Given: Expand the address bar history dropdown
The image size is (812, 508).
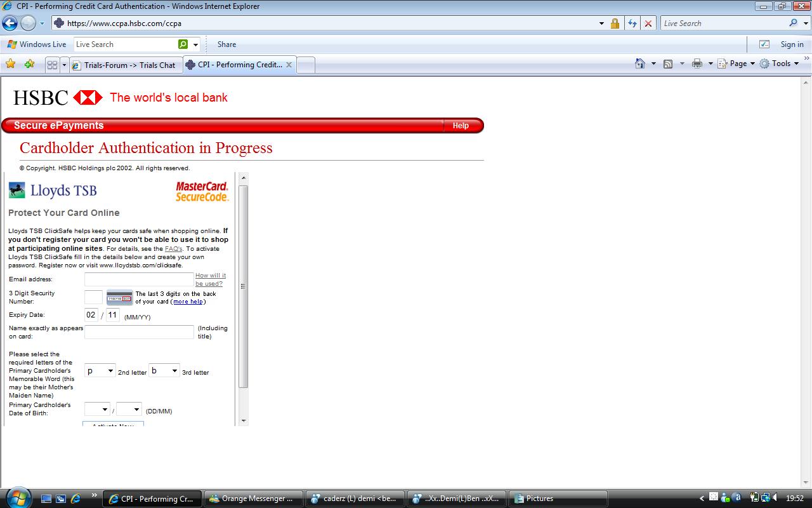Looking at the screenshot, I should pos(601,23).
